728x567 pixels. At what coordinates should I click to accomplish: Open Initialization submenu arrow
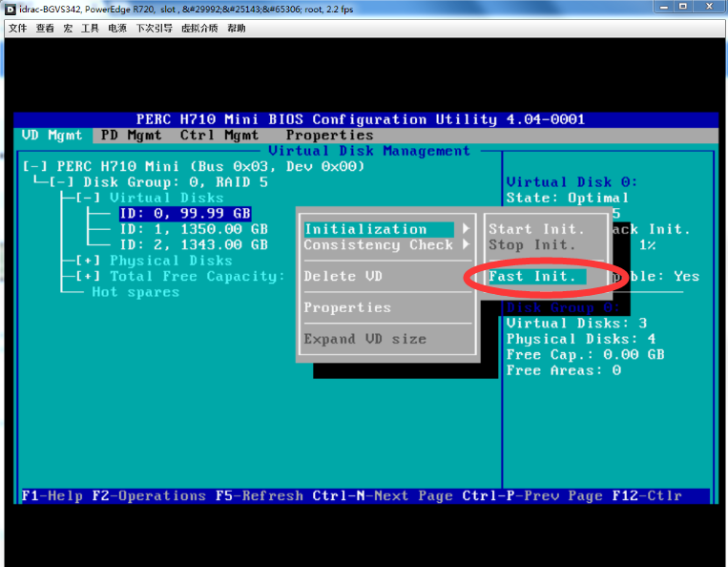[x=467, y=229]
